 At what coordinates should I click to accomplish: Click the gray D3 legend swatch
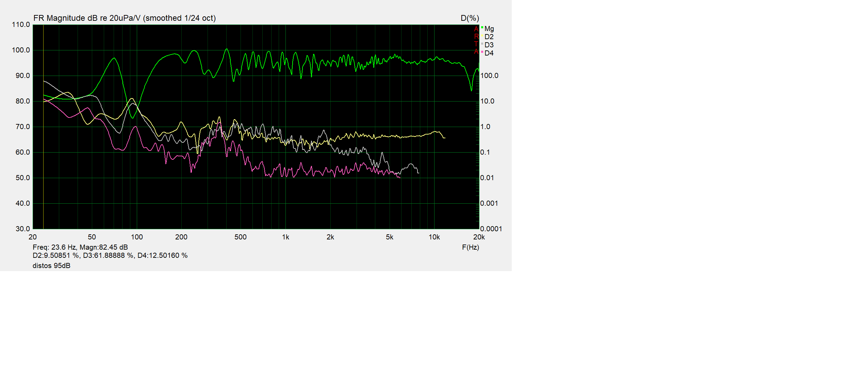click(x=482, y=44)
